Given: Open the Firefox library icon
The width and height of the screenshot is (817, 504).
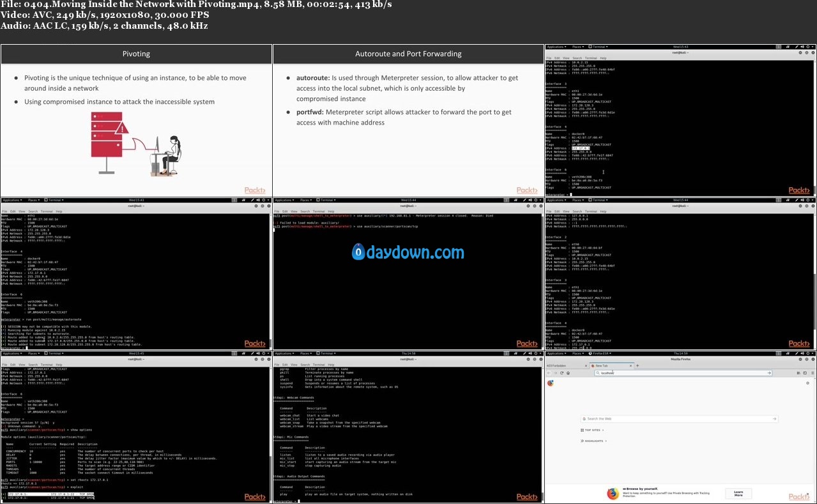Looking at the screenshot, I should point(798,373).
